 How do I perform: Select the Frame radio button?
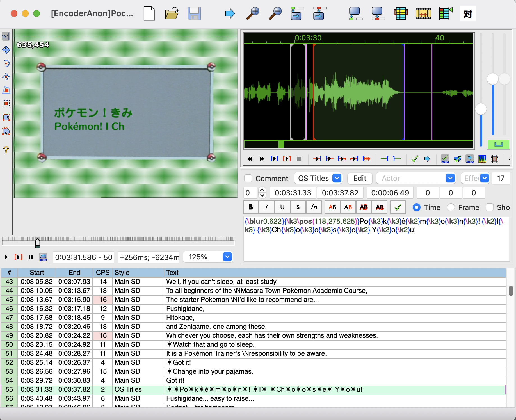pos(451,207)
